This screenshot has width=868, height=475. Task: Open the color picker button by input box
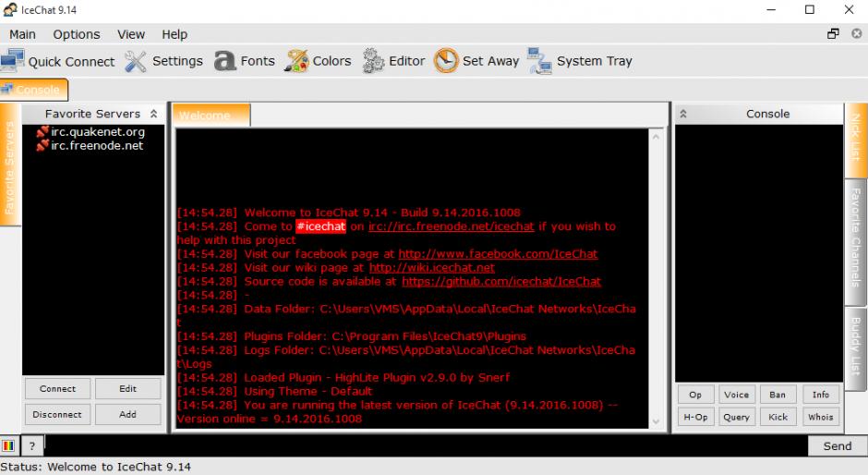click(9, 445)
